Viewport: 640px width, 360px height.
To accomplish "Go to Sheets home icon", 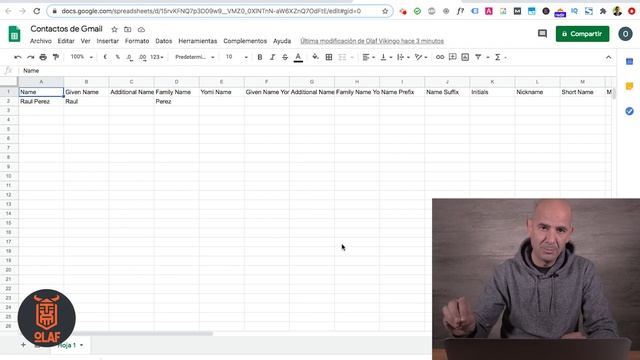I will pyautogui.click(x=14, y=34).
